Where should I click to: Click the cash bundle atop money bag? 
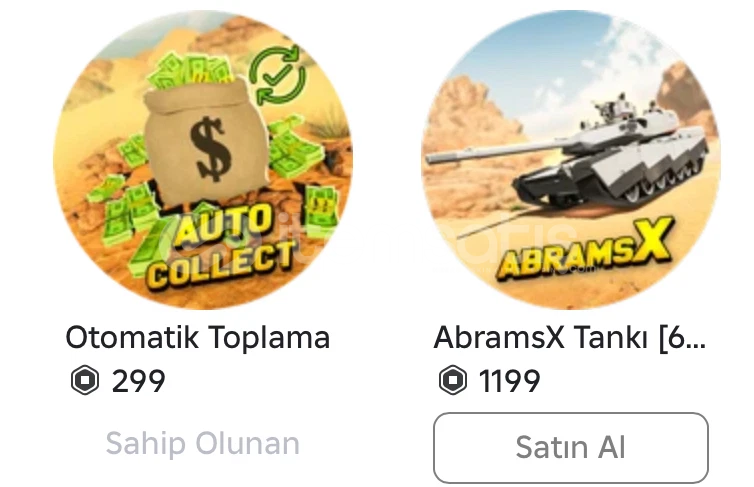pyautogui.click(x=190, y=72)
